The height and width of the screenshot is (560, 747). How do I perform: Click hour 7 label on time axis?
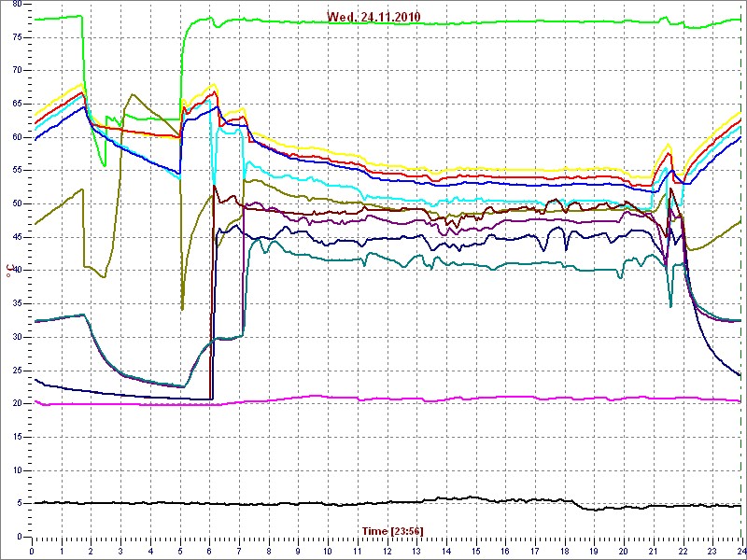click(239, 551)
